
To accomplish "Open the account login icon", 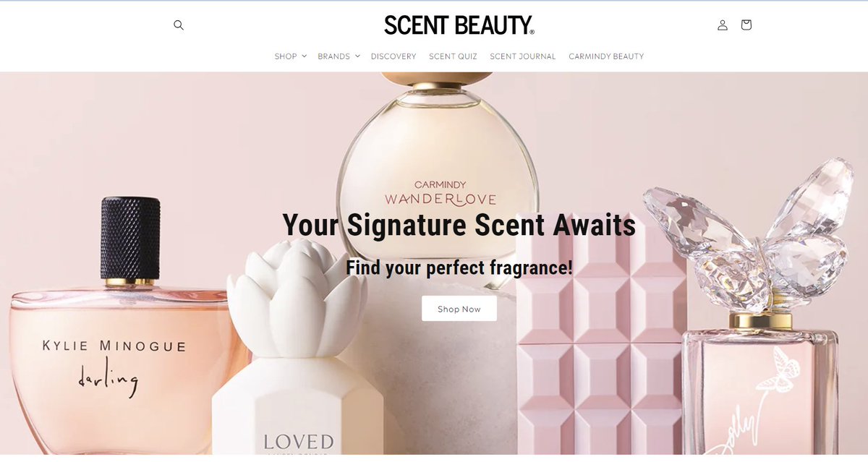I will 723,25.
